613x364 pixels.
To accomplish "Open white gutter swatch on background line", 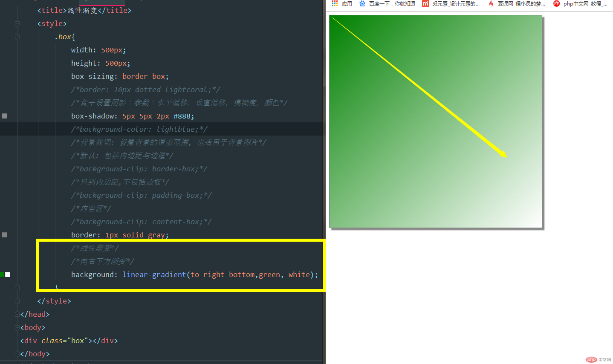I will pyautogui.click(x=8, y=274).
